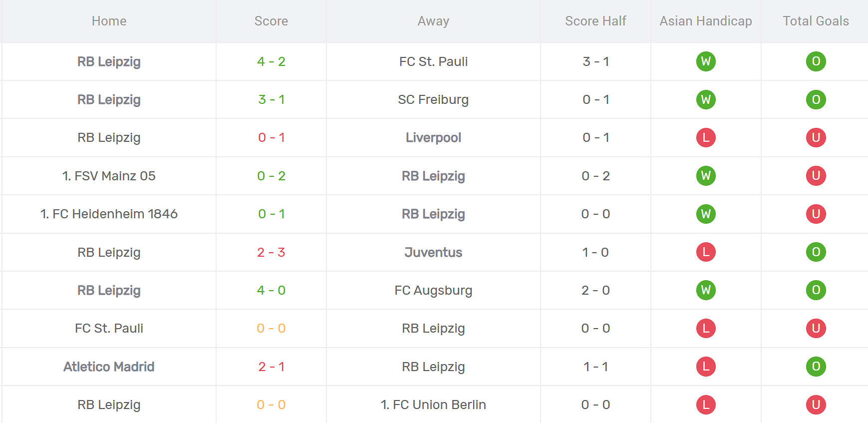
Task: Select the Score Half column header
Action: (x=595, y=21)
